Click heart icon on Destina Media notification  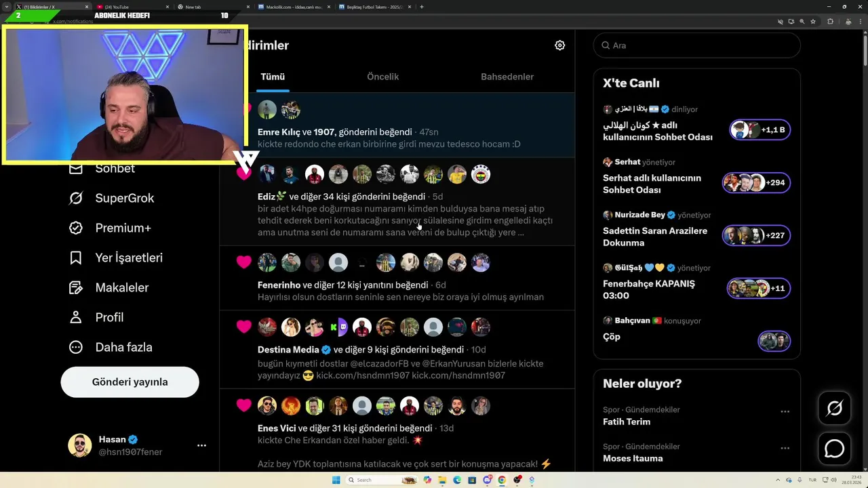click(244, 327)
